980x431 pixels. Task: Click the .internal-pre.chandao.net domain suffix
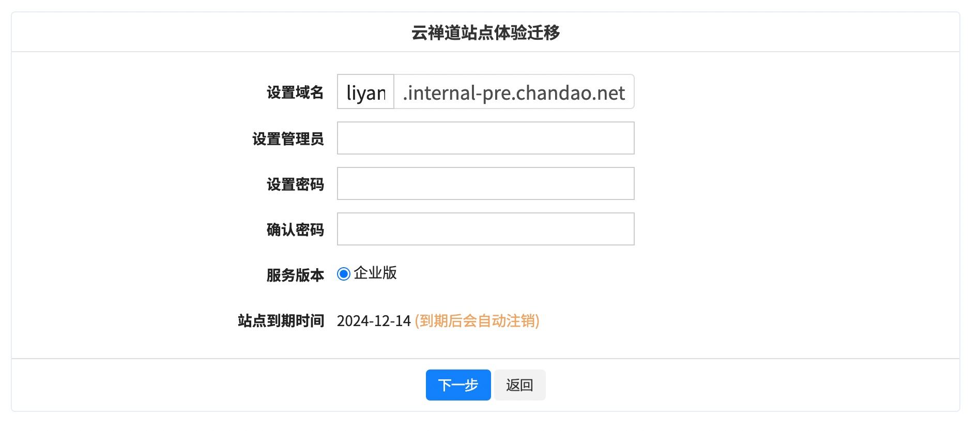514,93
